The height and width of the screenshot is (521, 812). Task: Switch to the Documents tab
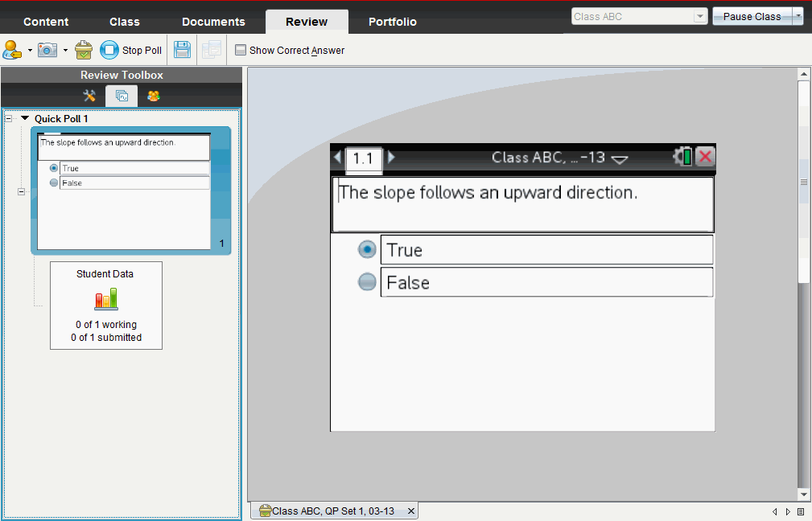coord(213,22)
